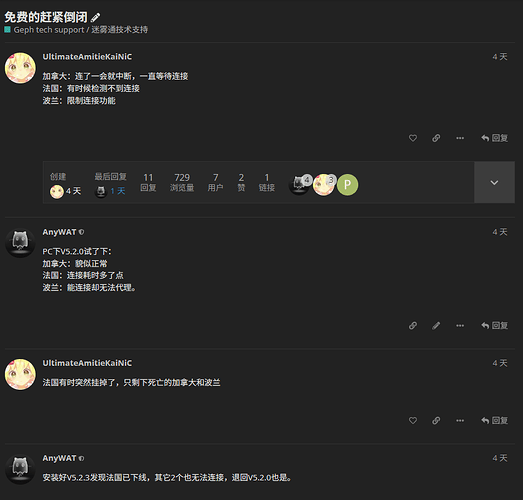Copy link of the first post
This screenshot has width=523, height=500.
(x=436, y=138)
